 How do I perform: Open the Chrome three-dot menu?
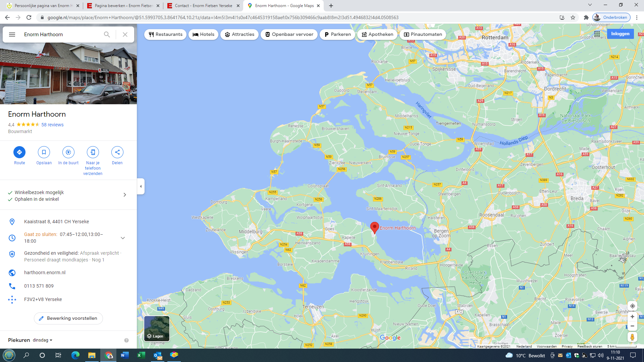click(x=637, y=17)
